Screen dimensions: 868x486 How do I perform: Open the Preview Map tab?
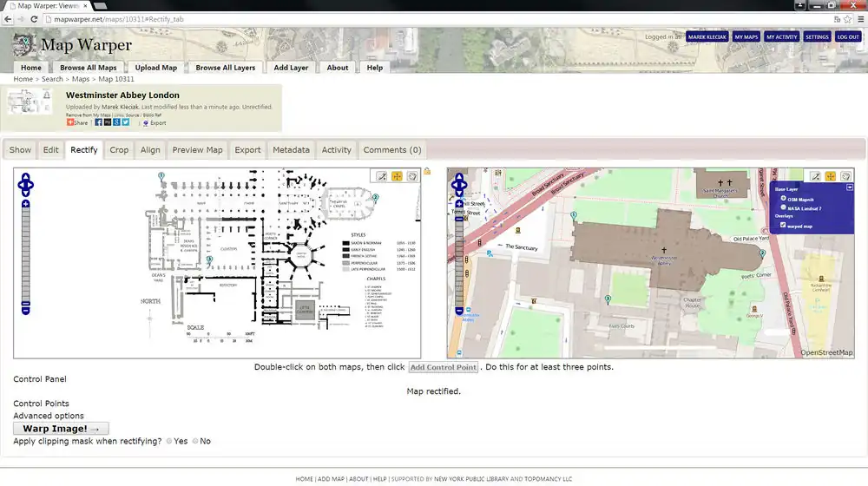pos(197,150)
